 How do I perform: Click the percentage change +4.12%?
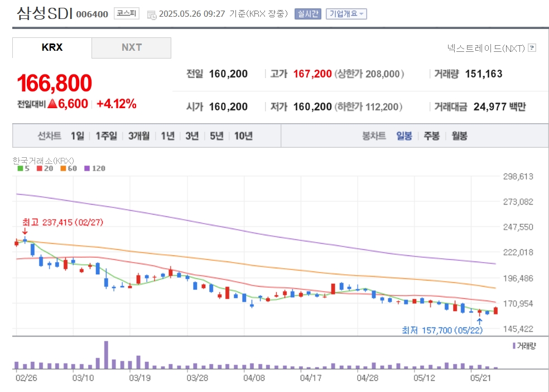tap(117, 104)
